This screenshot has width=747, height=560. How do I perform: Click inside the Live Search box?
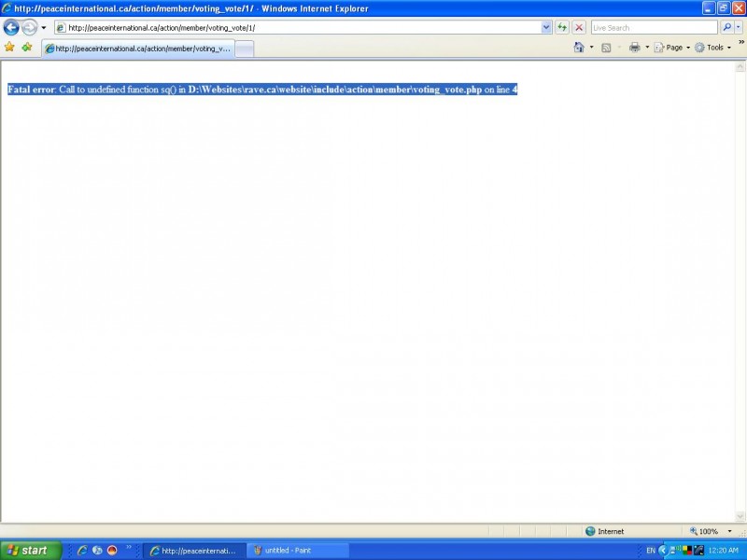point(652,27)
